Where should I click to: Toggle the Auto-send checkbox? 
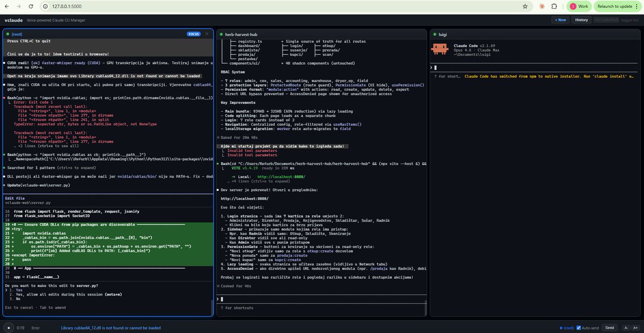point(579,328)
